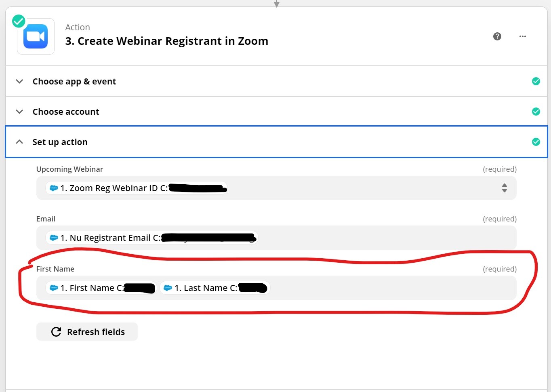Open the ellipsis options menu for the action
Viewport: 551px width, 392px height.
522,36
